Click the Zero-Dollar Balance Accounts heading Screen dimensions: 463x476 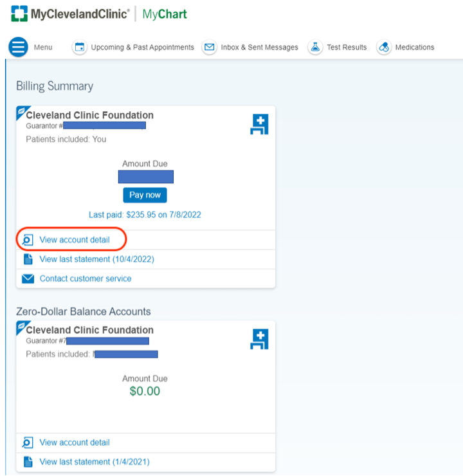point(84,311)
